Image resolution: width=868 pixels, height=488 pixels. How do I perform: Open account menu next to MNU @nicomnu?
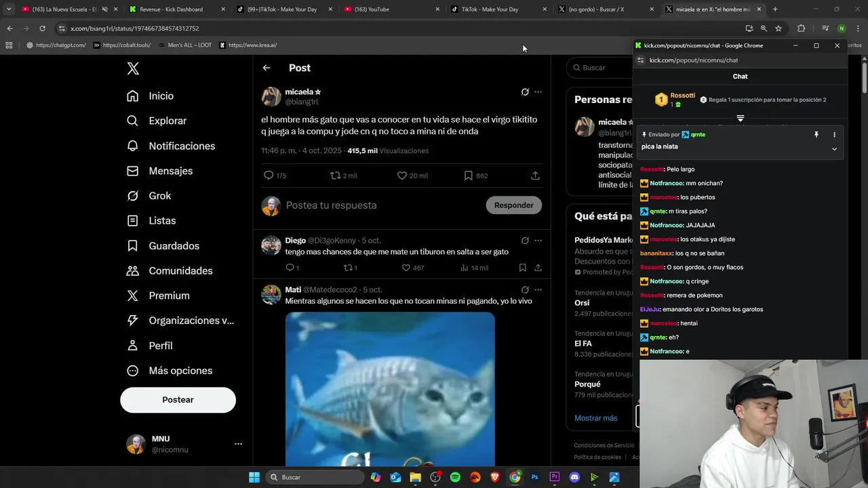pyautogui.click(x=238, y=444)
